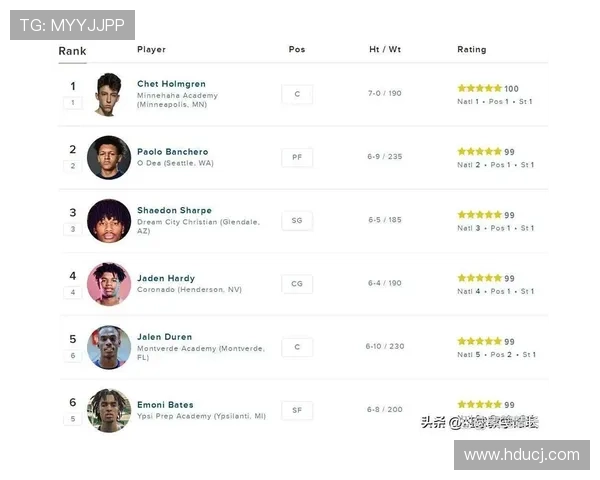
Task: Select the CG position badge
Action: pyautogui.click(x=297, y=284)
